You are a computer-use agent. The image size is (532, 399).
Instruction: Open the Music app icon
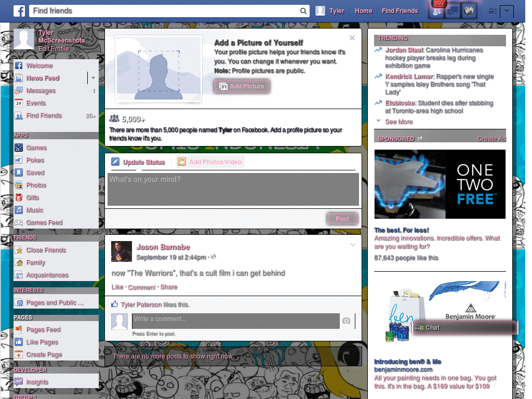pos(19,210)
